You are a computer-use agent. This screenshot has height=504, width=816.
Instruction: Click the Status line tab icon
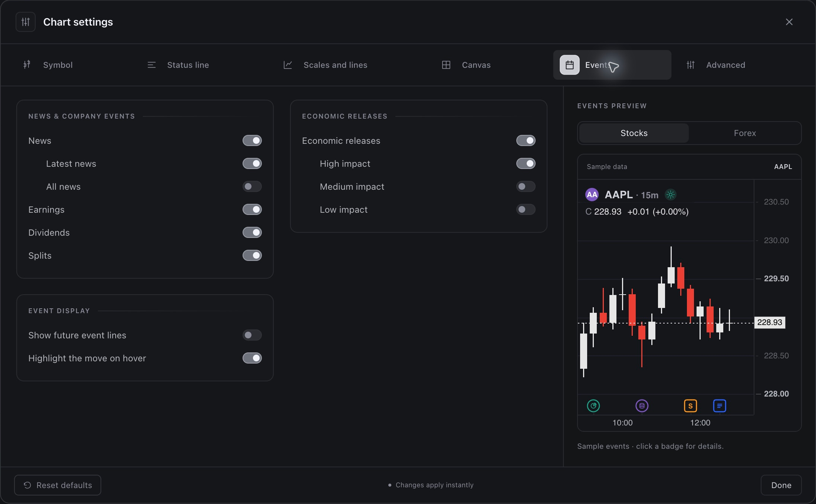(x=151, y=65)
